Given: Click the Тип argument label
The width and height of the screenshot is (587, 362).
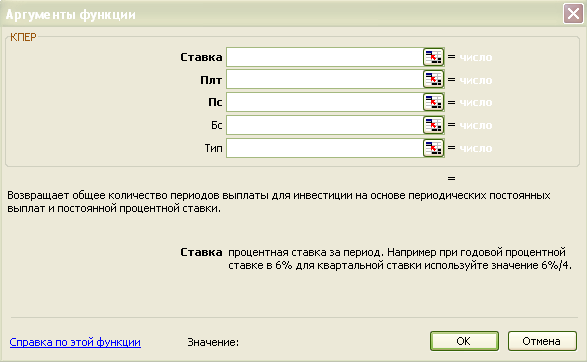Looking at the screenshot, I should coord(213,148).
